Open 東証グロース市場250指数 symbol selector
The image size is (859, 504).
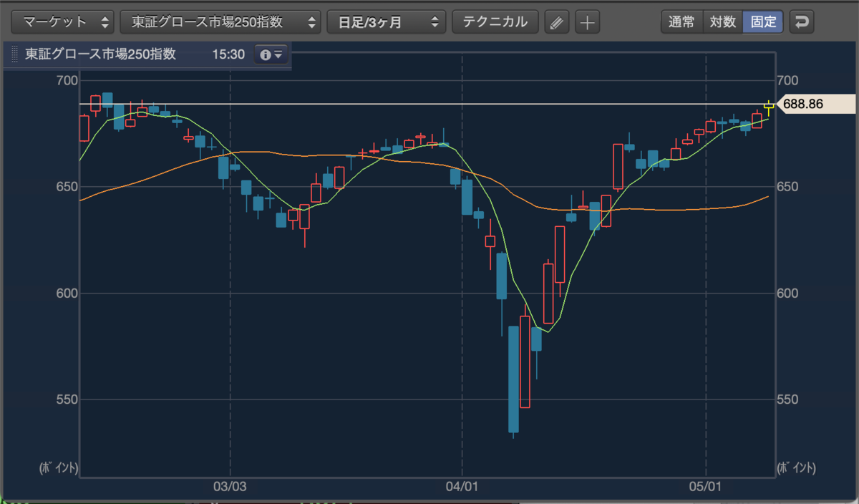(220, 22)
